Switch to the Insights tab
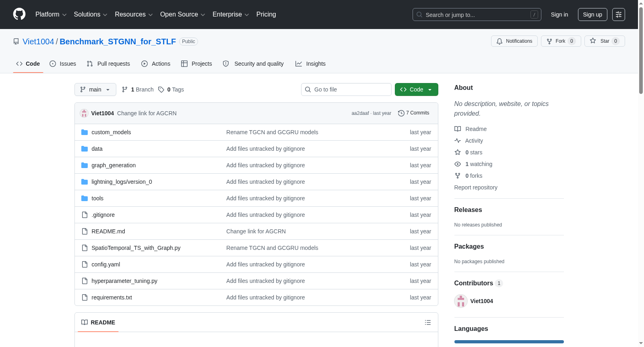644x347 pixels. click(x=310, y=64)
